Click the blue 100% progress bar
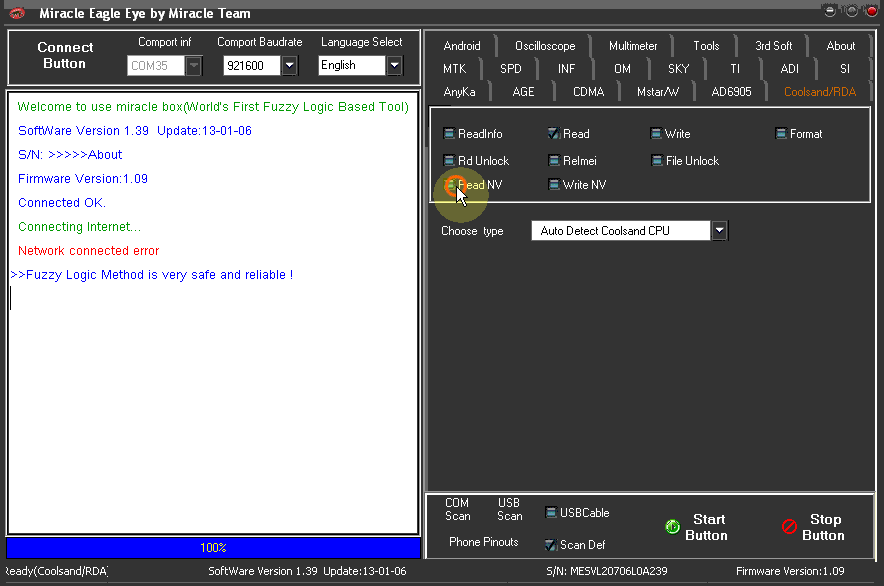Image resolution: width=884 pixels, height=586 pixels. [x=213, y=548]
